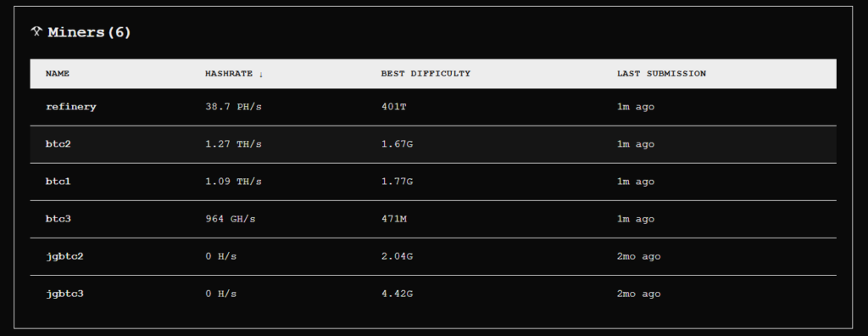Click the 2.04G best difficulty value
The height and width of the screenshot is (336, 868).
point(397,257)
